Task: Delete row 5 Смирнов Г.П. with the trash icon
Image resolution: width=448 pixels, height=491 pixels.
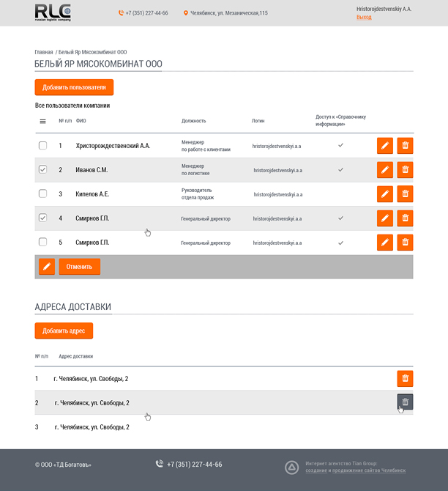Action: (405, 243)
